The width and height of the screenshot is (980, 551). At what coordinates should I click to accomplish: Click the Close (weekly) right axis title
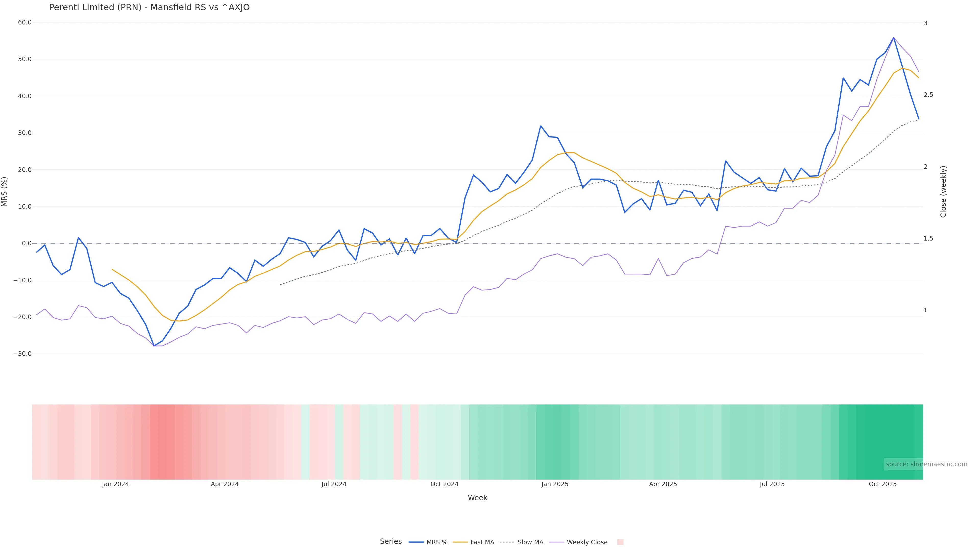[943, 192]
